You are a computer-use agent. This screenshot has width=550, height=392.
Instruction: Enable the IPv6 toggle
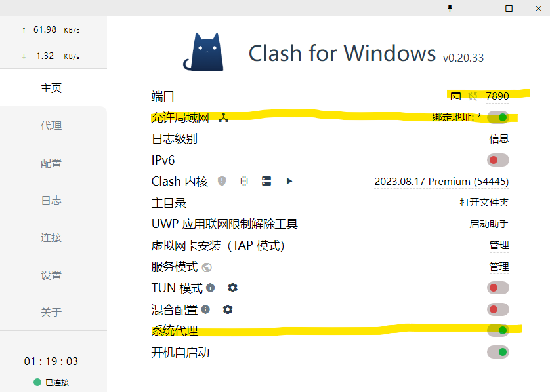pos(498,160)
